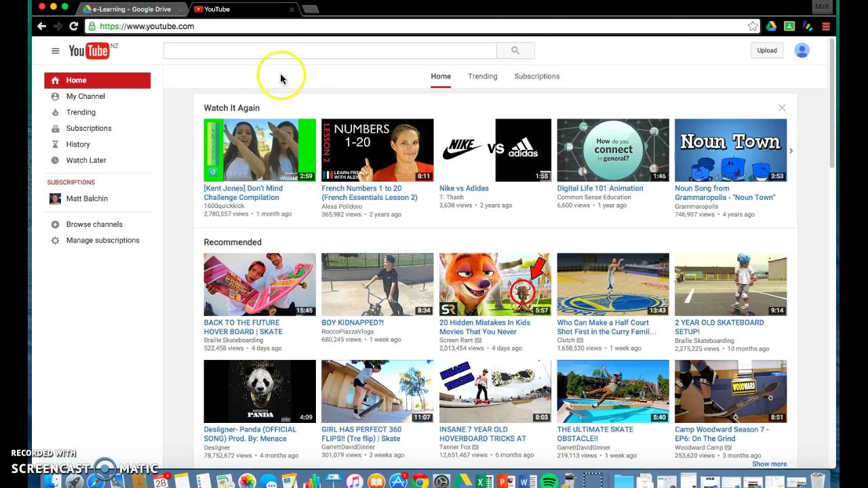This screenshot has height=488, width=868.
Task: Show next Watch It Again videos arrow
Action: [791, 150]
